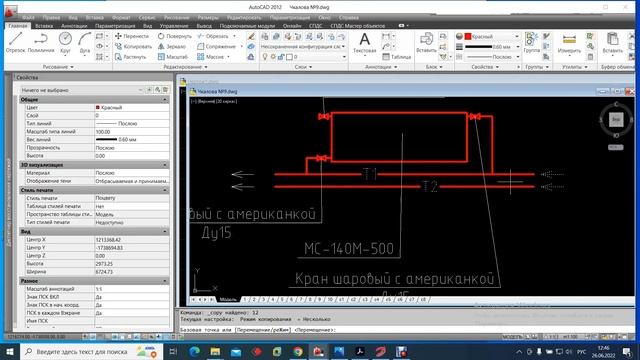
Task: Click the Перенести move tool
Action: [132, 36]
